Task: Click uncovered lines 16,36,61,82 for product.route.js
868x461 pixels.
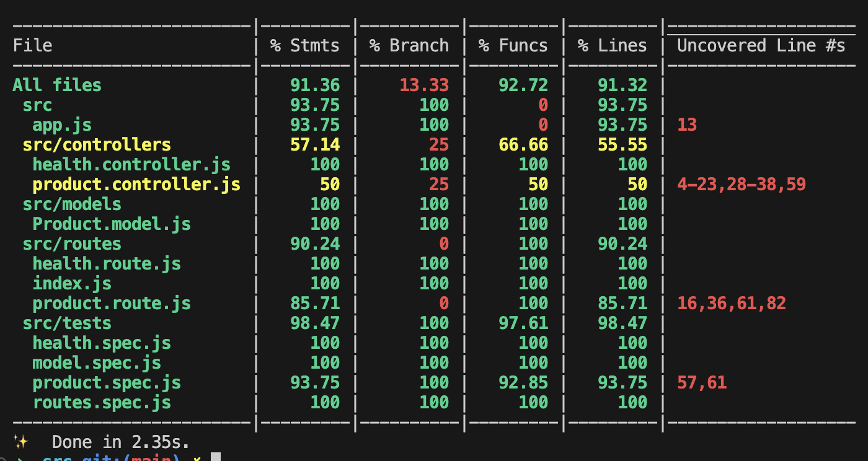Action: (730, 303)
